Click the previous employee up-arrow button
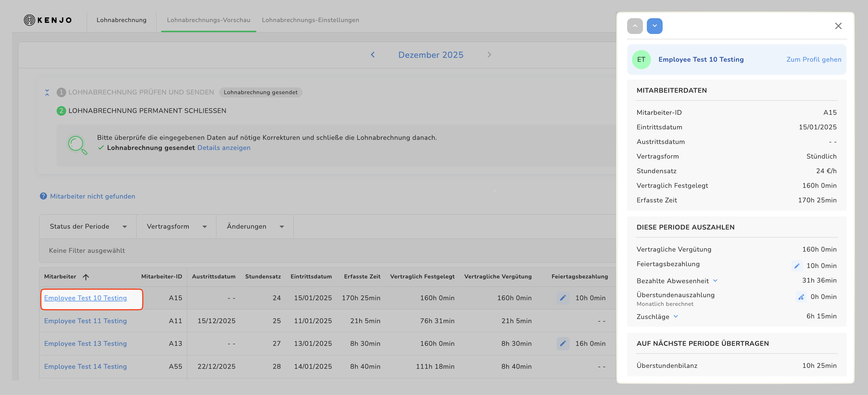This screenshot has height=395, width=868. (635, 26)
